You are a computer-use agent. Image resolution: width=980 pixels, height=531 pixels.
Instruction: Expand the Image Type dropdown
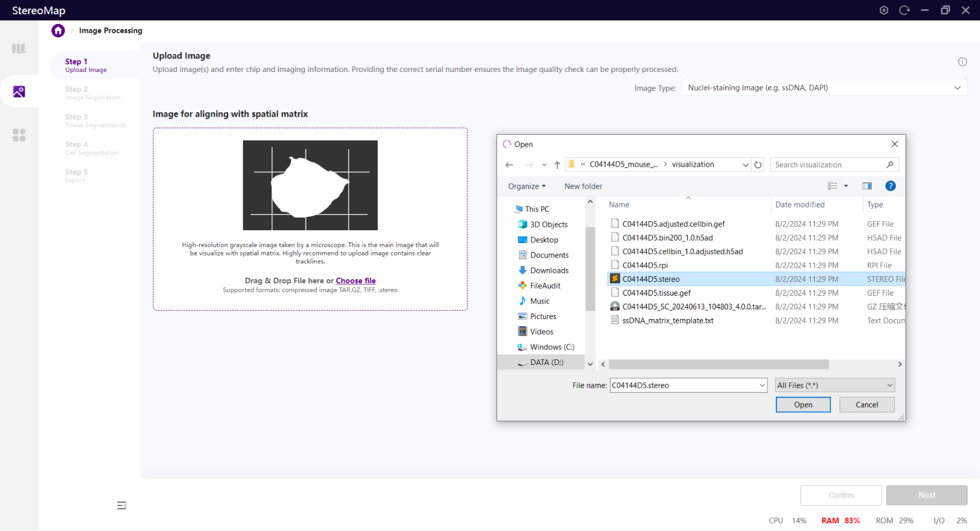pyautogui.click(x=824, y=88)
